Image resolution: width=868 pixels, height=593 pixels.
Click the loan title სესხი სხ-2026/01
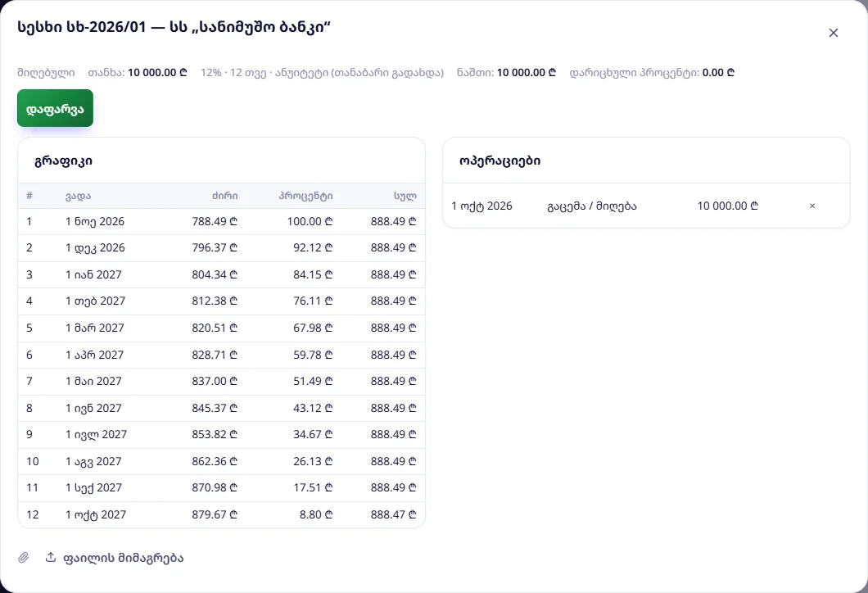point(81,27)
